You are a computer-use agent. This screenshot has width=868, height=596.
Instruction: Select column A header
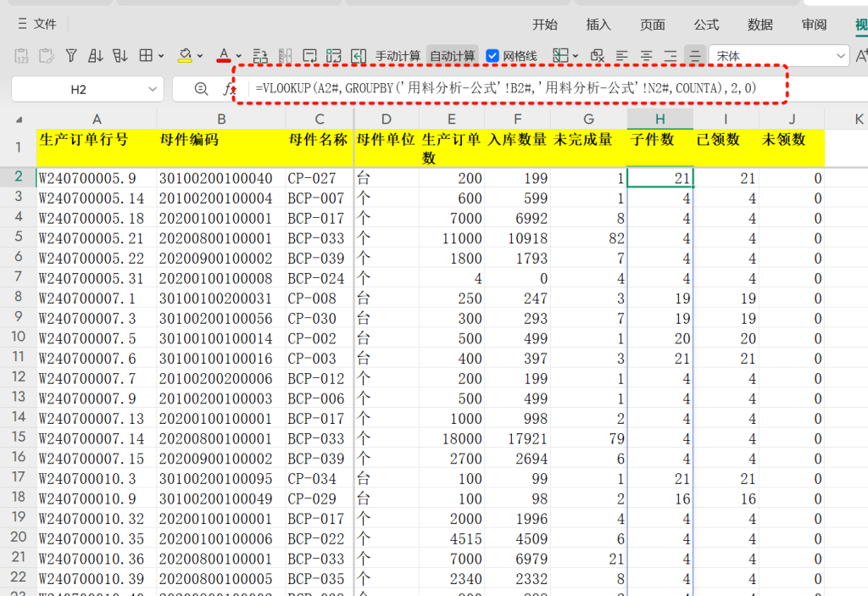[x=97, y=119]
